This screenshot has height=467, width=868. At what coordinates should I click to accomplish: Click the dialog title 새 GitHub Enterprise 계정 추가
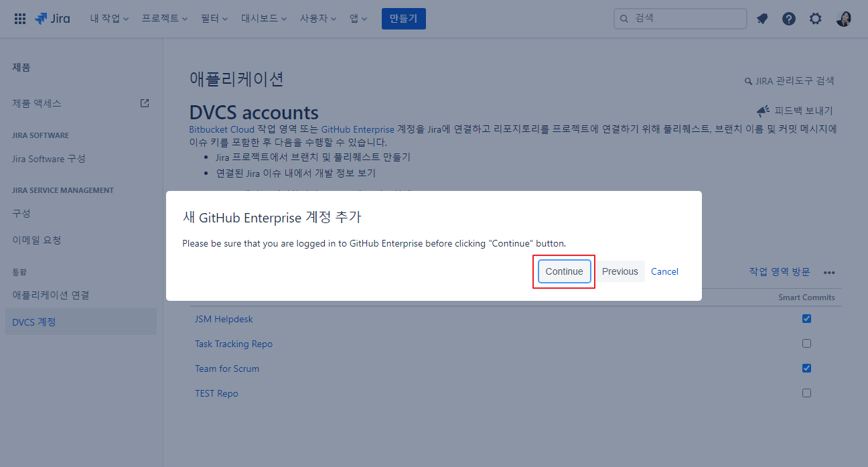click(272, 218)
